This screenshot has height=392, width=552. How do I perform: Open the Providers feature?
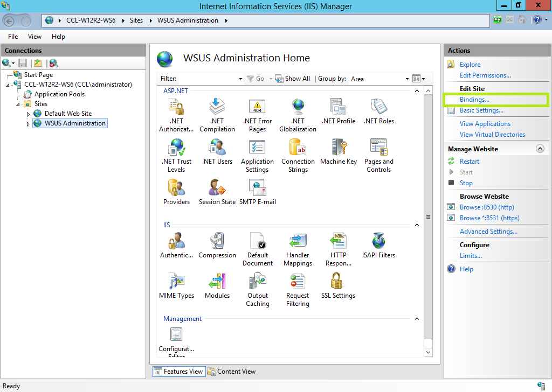(176, 192)
